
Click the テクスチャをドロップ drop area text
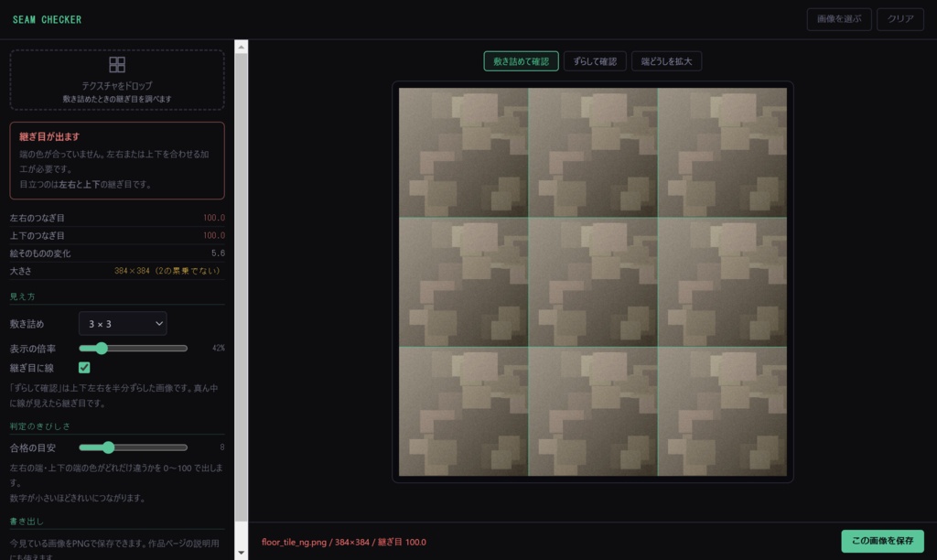117,85
